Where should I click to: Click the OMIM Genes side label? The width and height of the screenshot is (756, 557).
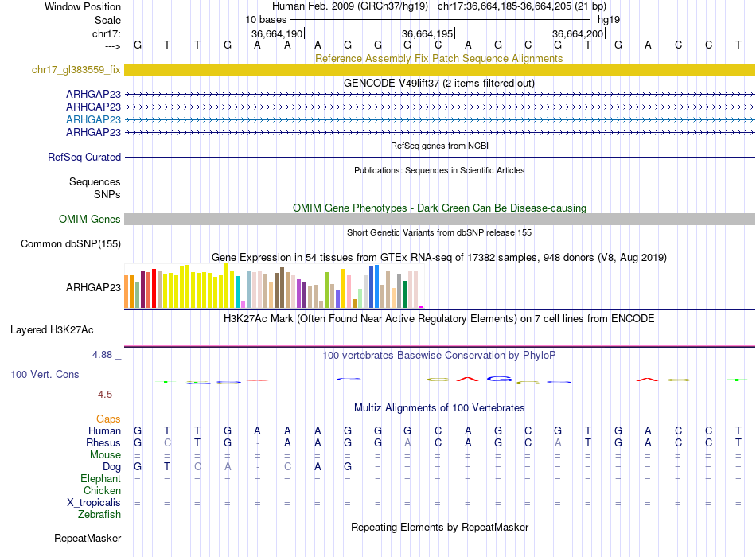(x=89, y=220)
